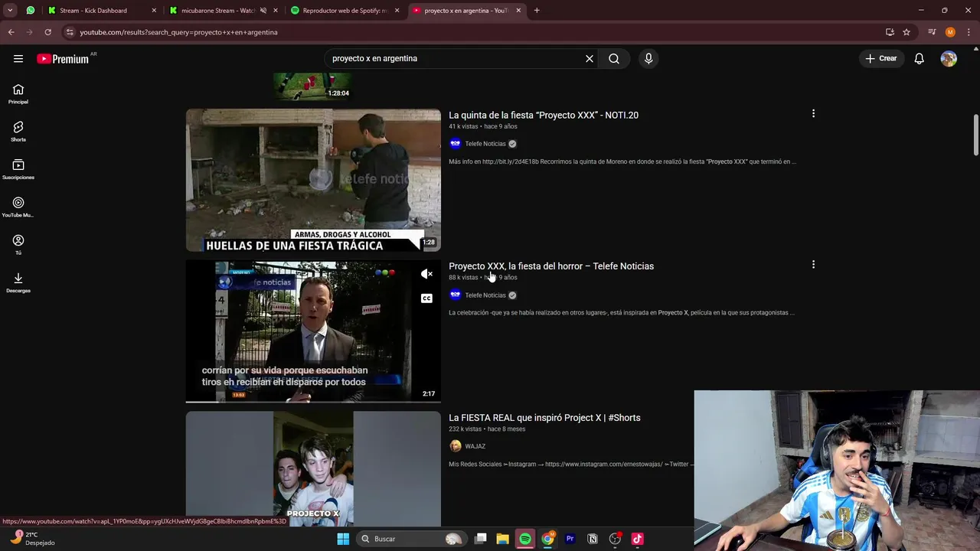Screen dimensions: 980x551
Task: Switch to the WhatsApp pinned tab
Action: (31, 11)
